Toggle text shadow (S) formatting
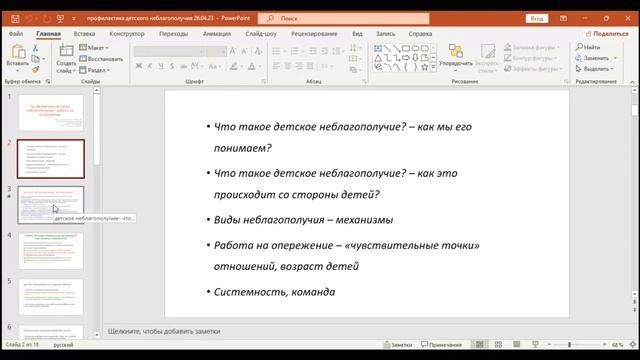The image size is (640, 360). pyautogui.click(x=172, y=66)
